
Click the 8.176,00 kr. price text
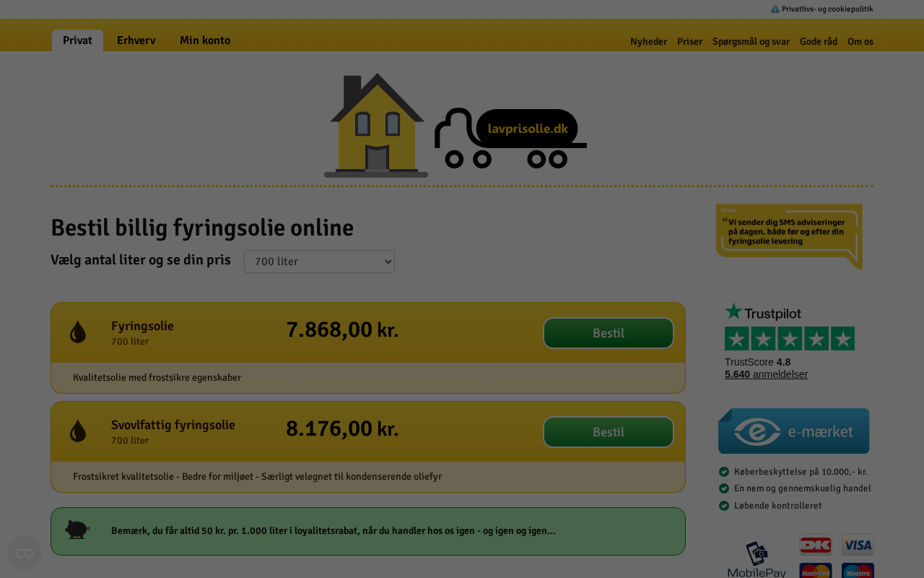pyautogui.click(x=342, y=429)
